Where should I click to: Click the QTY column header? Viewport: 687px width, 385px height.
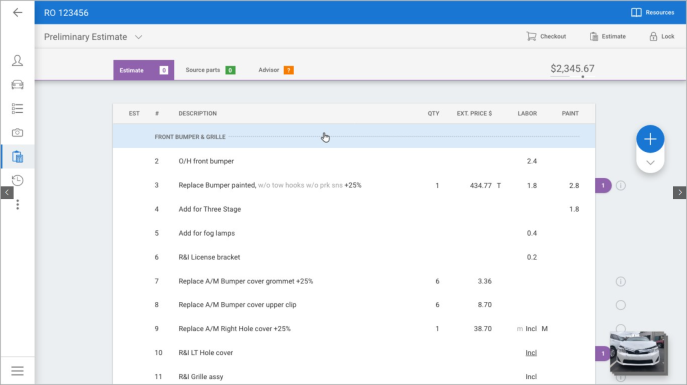pos(433,113)
